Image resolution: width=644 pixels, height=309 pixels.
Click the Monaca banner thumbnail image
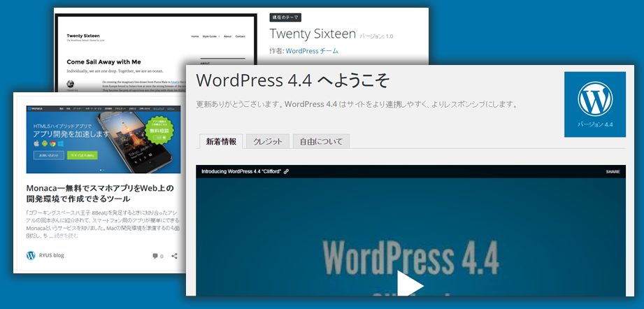coord(103,140)
